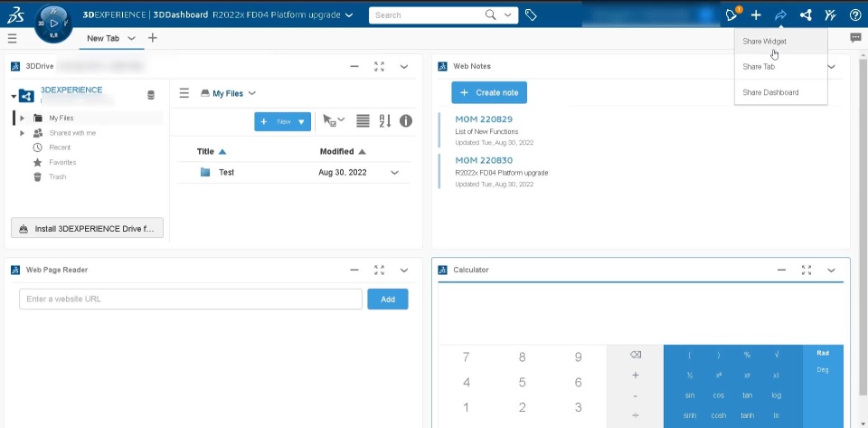The height and width of the screenshot is (428, 868).
Task: Open the dashboard title dropdown chevron
Action: pyautogui.click(x=349, y=15)
